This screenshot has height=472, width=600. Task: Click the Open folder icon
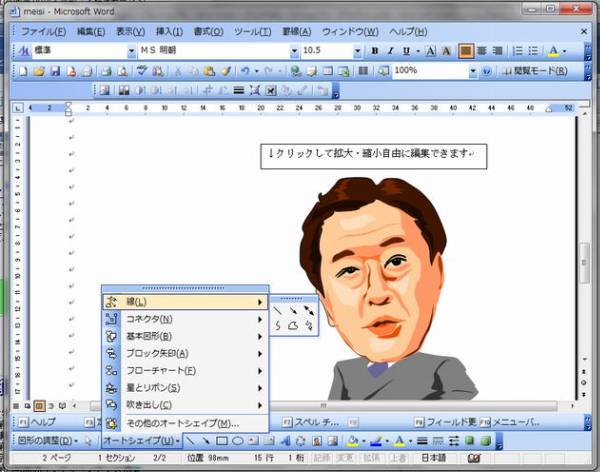pyautogui.click(x=39, y=71)
